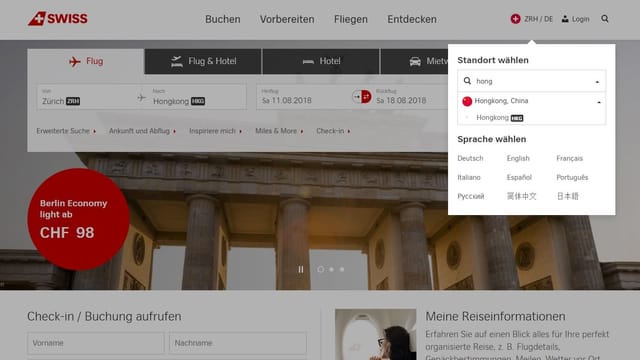Click the China flag icon
This screenshot has height=360, width=640.
pos(467,101)
